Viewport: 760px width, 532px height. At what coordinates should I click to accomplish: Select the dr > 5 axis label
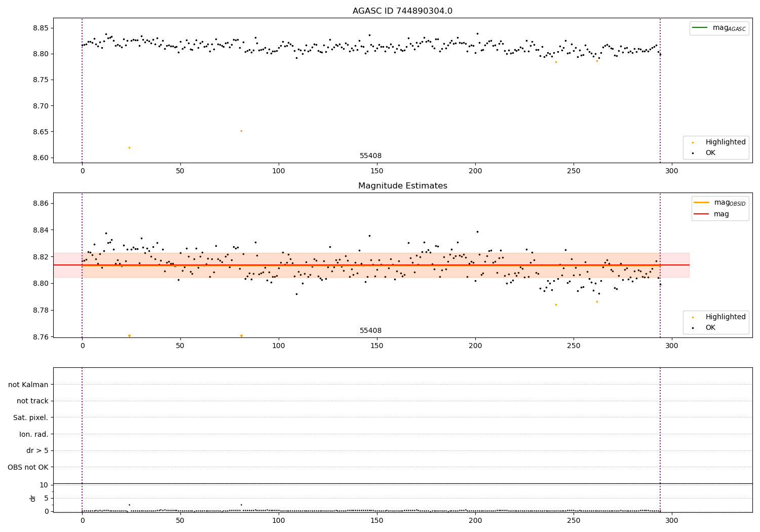(37, 450)
